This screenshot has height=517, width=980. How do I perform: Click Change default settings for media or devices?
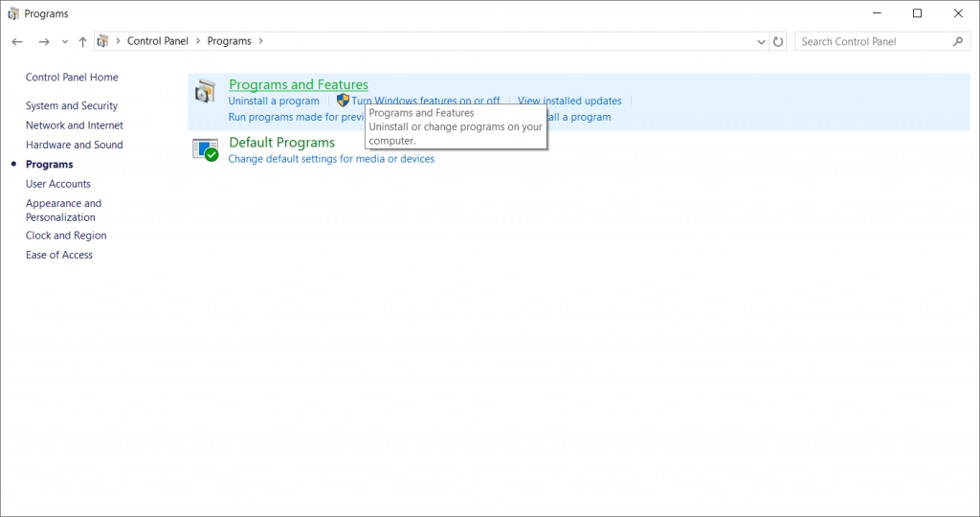(x=331, y=159)
